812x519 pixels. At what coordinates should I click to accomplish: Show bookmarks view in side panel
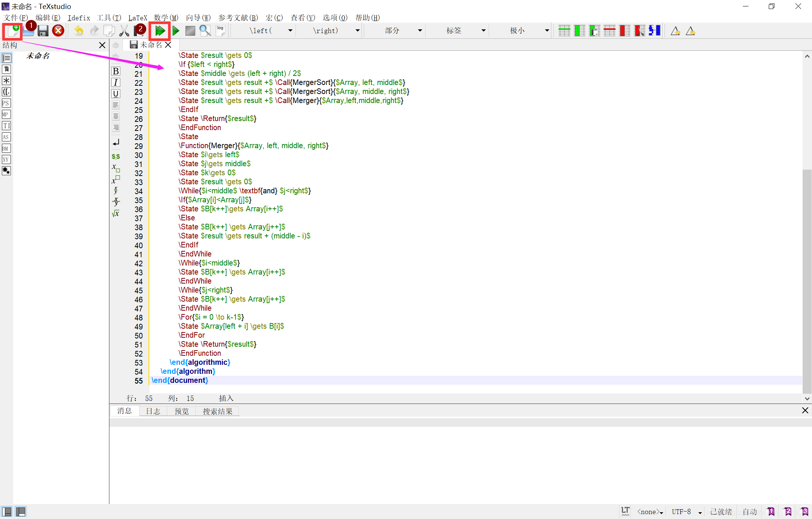pyautogui.click(x=6, y=69)
